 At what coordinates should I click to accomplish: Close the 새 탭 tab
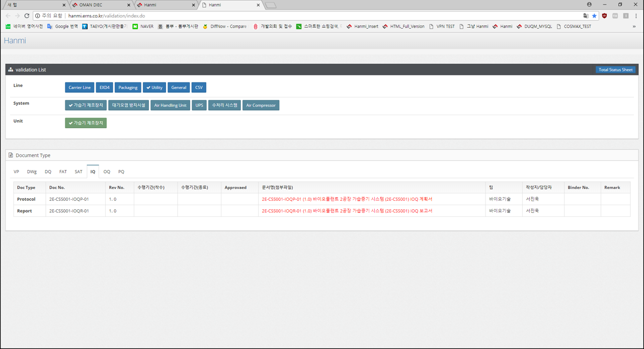point(64,5)
